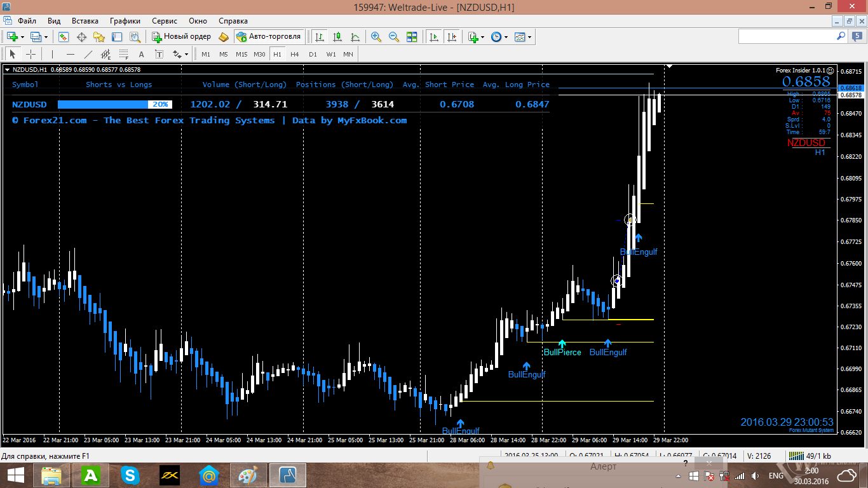Switch chart to bar chart mode
Viewport: 868px width, 488px height.
pos(320,37)
